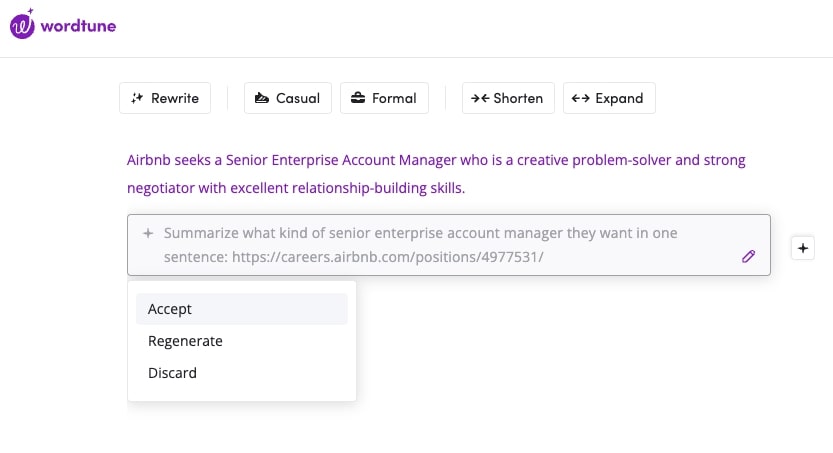Apply the Casual tone label

click(298, 98)
